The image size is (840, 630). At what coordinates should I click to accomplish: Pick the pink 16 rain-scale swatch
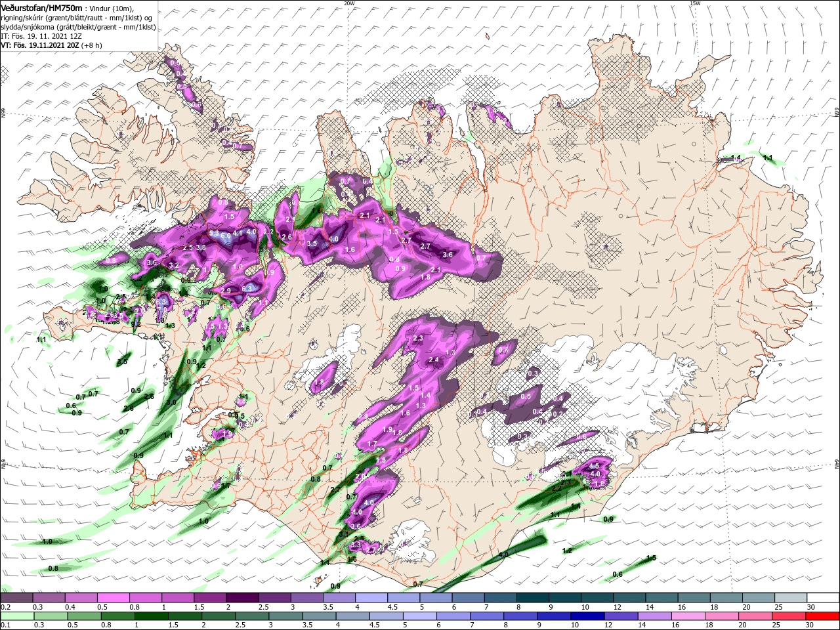[688, 617]
